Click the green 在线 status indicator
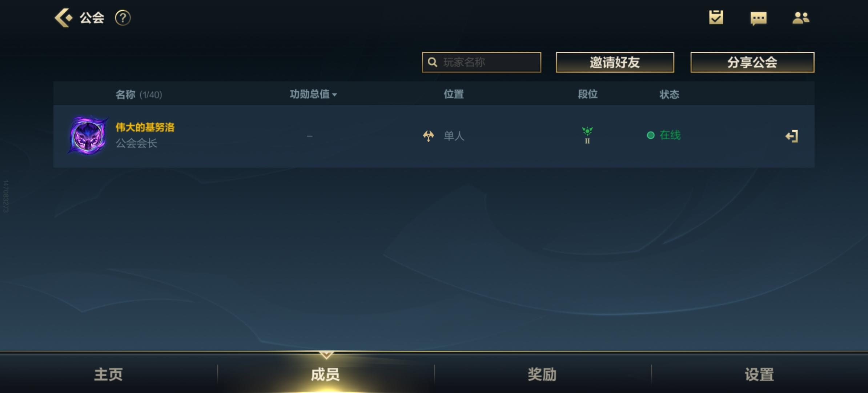 point(664,135)
